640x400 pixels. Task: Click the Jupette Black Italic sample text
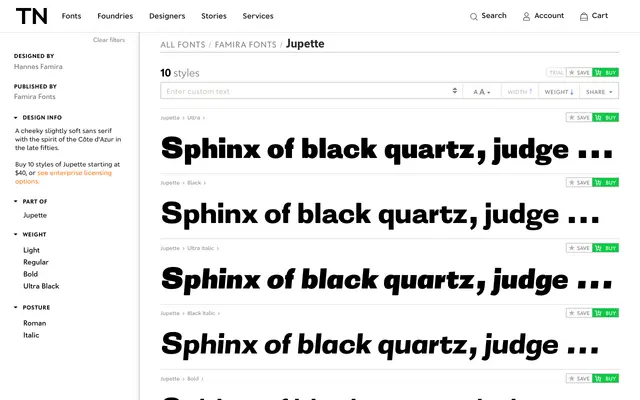point(380,345)
